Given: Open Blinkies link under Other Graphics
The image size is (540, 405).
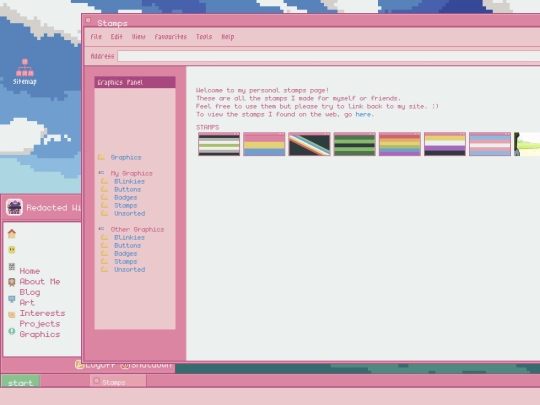Looking at the screenshot, I should point(129,237).
